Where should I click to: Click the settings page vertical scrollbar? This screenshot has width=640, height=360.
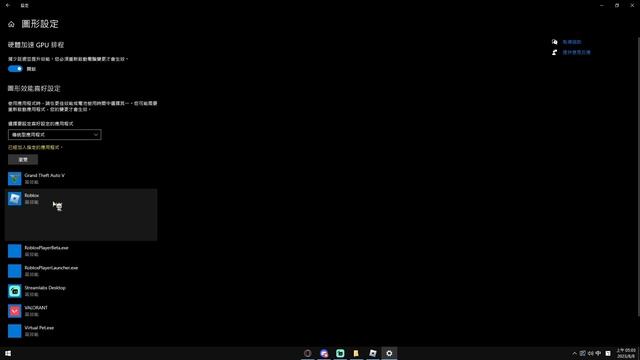point(638,176)
